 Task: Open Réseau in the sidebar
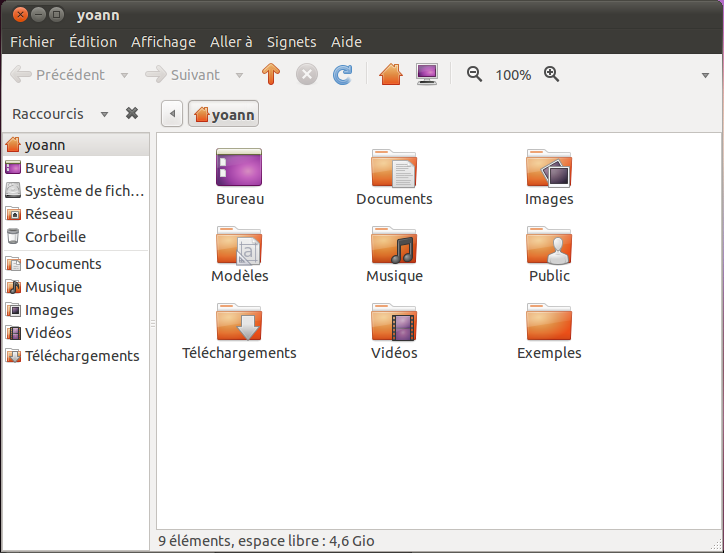coord(76,214)
